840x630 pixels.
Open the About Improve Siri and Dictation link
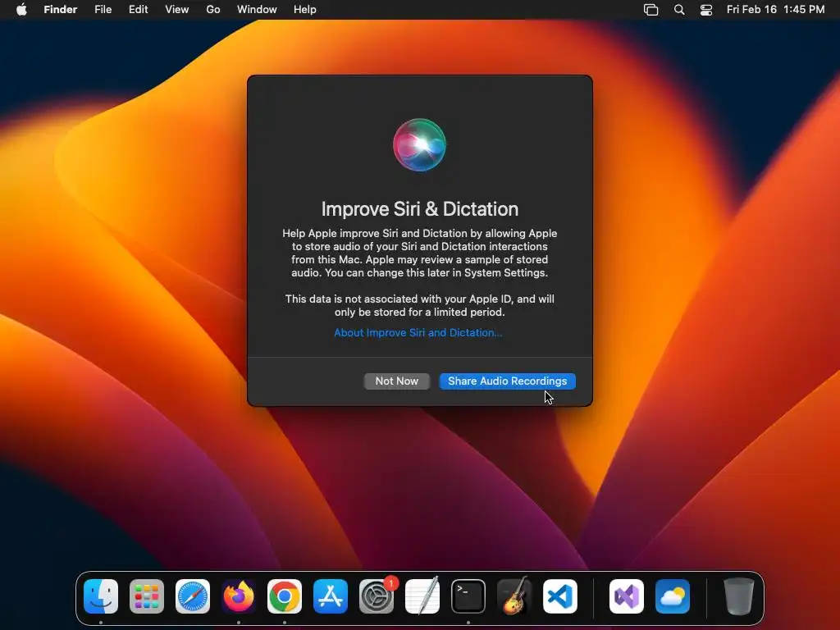(418, 333)
